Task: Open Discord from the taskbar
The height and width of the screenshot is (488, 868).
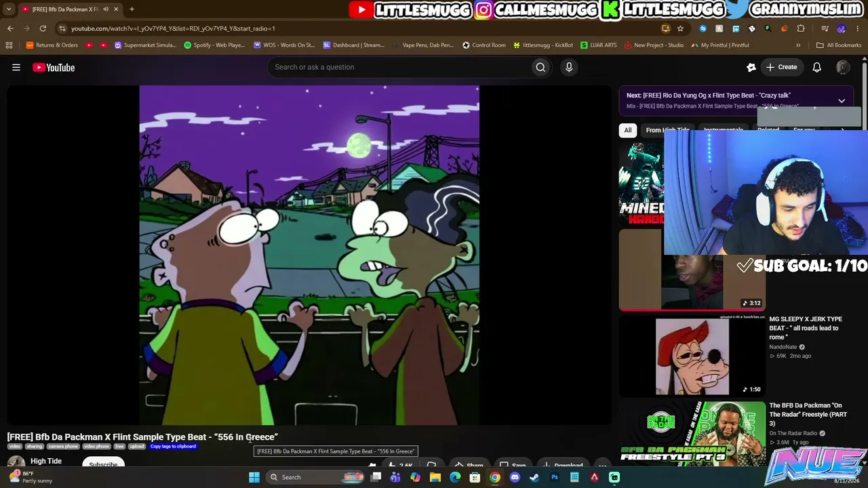Action: pos(515,477)
